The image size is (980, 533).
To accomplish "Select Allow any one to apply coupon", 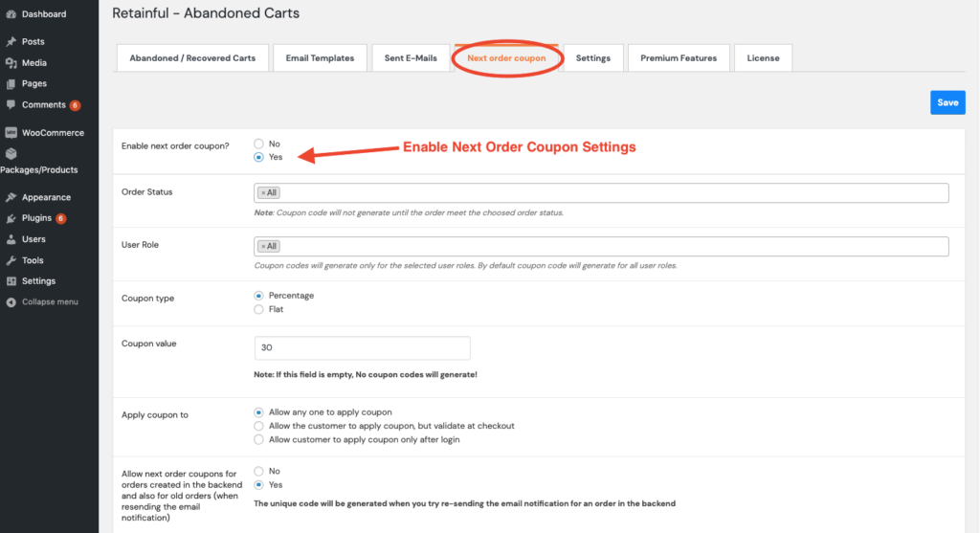I will point(258,412).
